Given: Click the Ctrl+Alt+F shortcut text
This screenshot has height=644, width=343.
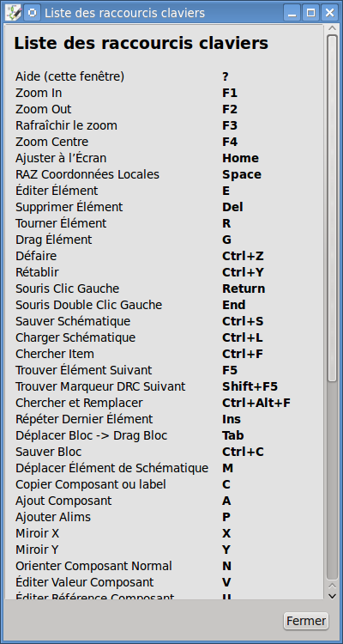Looking at the screenshot, I should (x=256, y=403).
